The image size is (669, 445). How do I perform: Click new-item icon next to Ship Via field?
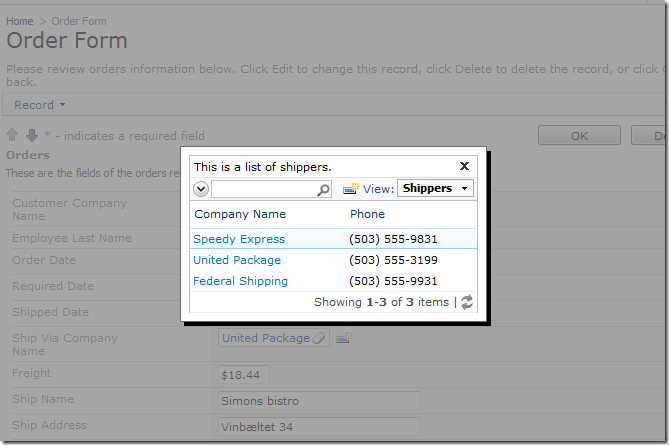click(343, 338)
